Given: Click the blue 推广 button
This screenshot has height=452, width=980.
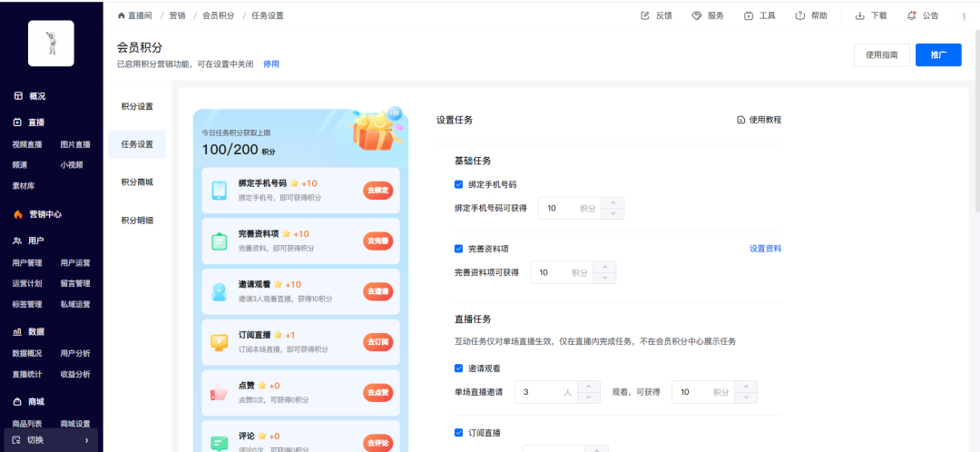Looking at the screenshot, I should click(938, 55).
